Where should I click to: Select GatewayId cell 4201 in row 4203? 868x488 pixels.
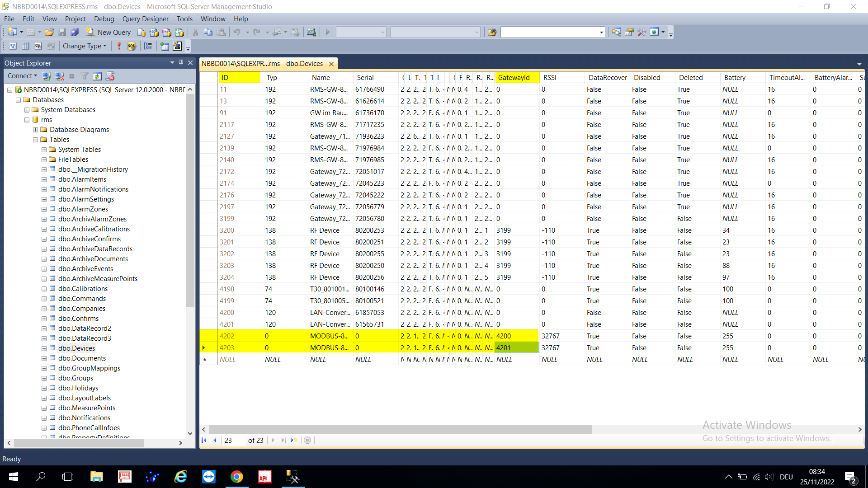(x=517, y=348)
